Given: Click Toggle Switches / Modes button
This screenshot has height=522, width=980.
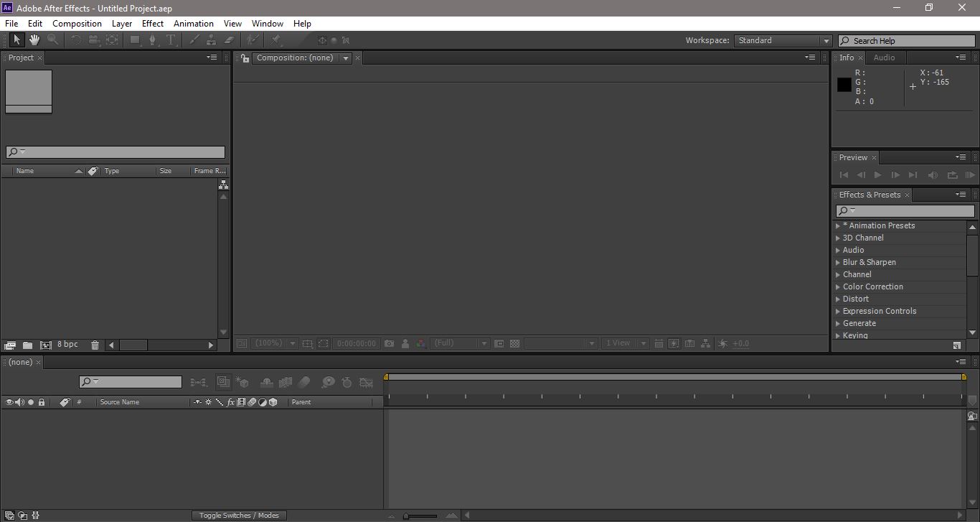Looking at the screenshot, I should point(239,516).
